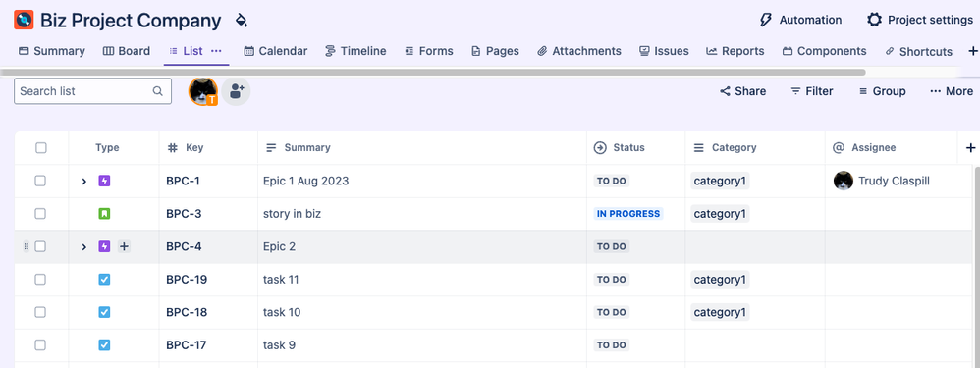The width and height of the screenshot is (980, 368).
Task: Open issue key BPC-1
Action: 183,182
